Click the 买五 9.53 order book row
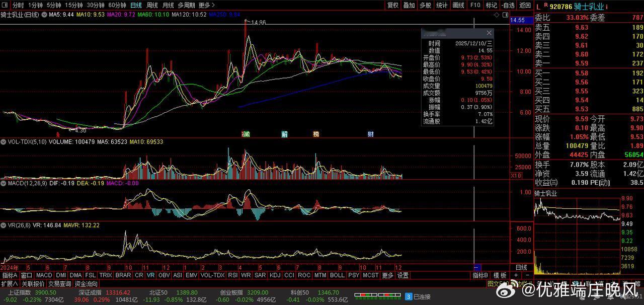The height and width of the screenshot is (305, 644). pyautogui.click(x=589, y=109)
